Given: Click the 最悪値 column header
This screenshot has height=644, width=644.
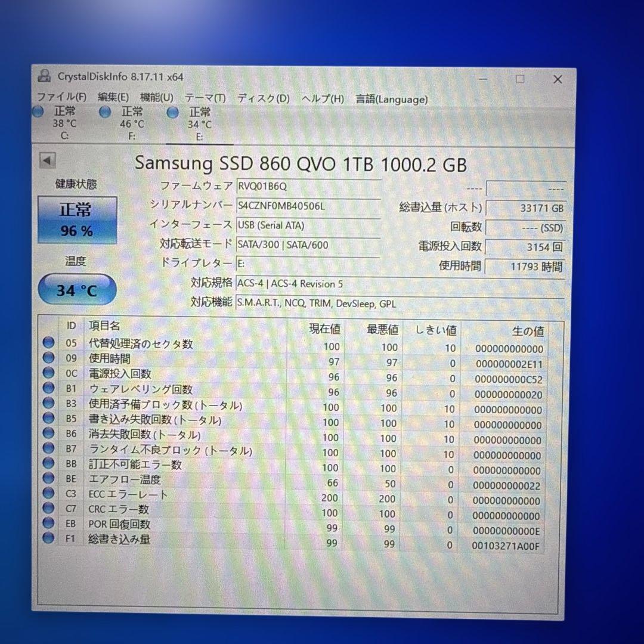Looking at the screenshot, I should tap(382, 329).
